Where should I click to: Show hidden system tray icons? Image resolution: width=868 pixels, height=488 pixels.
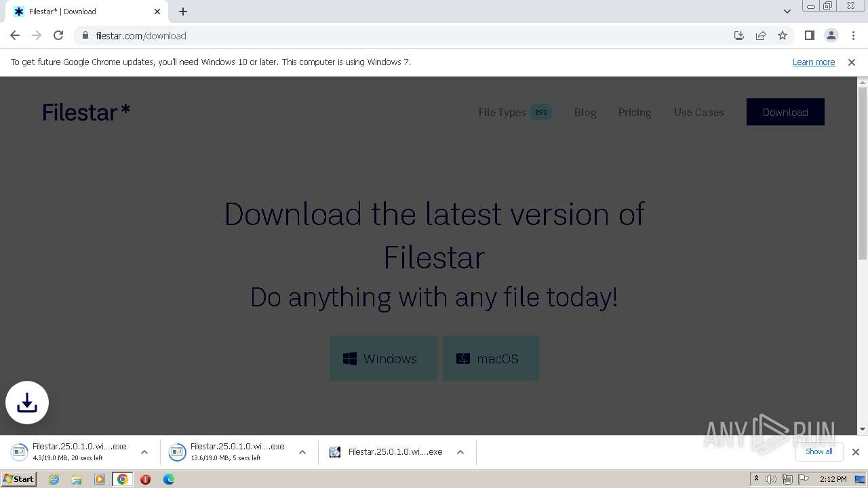756,479
